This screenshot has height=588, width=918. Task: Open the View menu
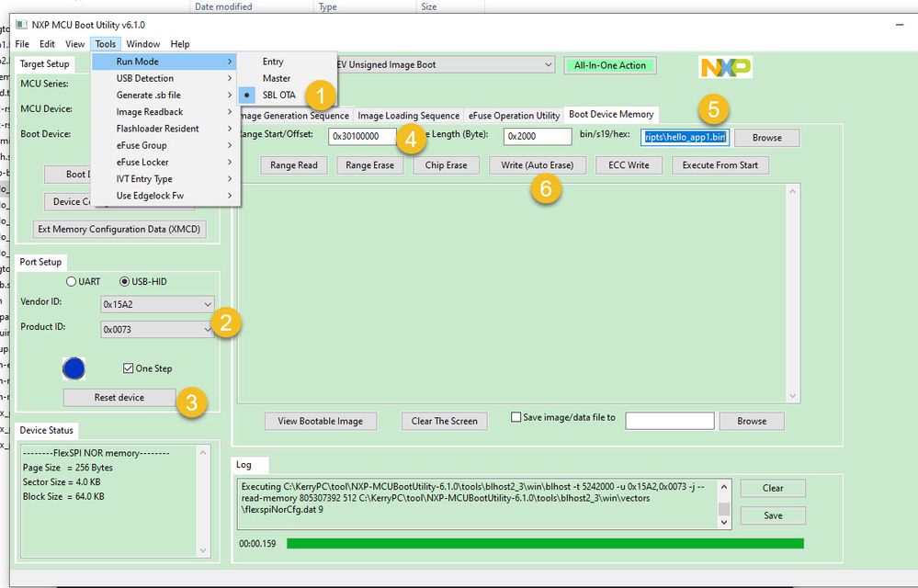(74, 44)
